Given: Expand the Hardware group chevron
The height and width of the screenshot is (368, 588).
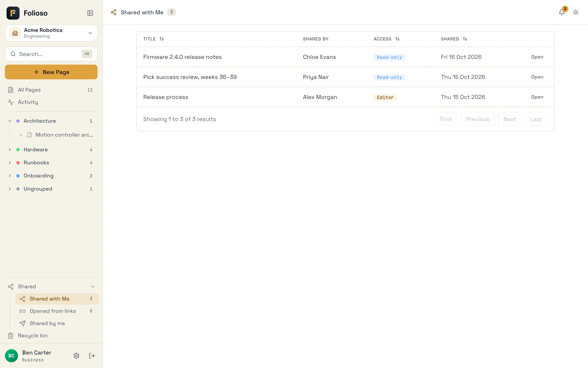Looking at the screenshot, I should pyautogui.click(x=10, y=150).
